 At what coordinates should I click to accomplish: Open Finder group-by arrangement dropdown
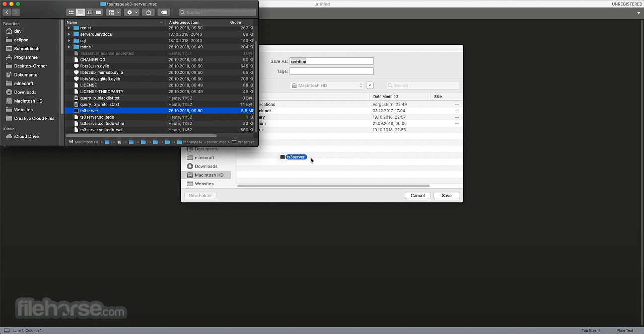(114, 12)
